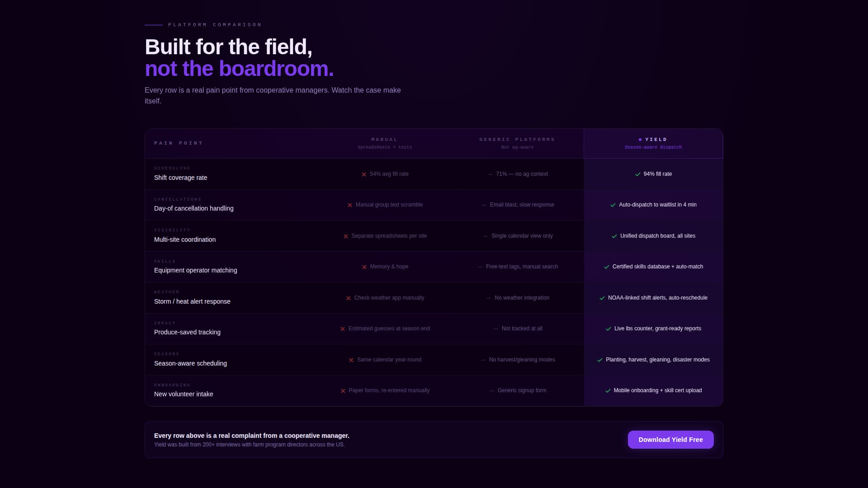Screen dimensions: 868x488
Task: Click green checkmark beside NOAA-linked shift alerts
Action: click(602, 298)
